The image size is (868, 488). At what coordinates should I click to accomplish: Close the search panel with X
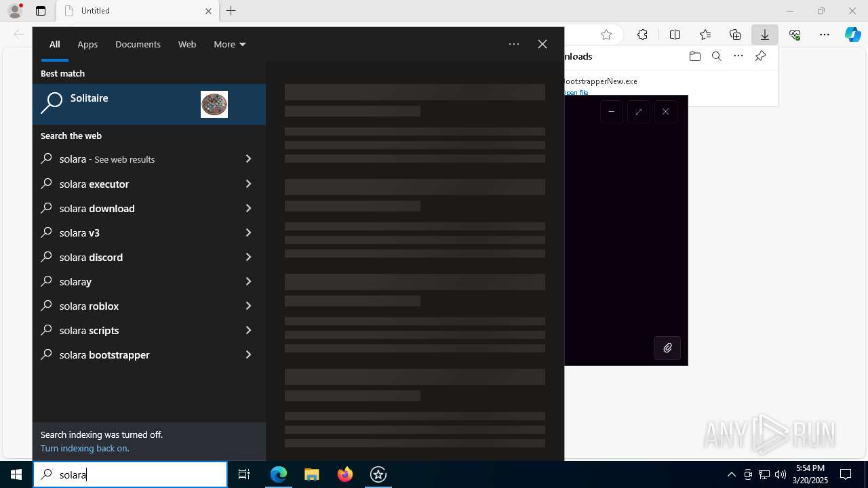click(x=542, y=44)
